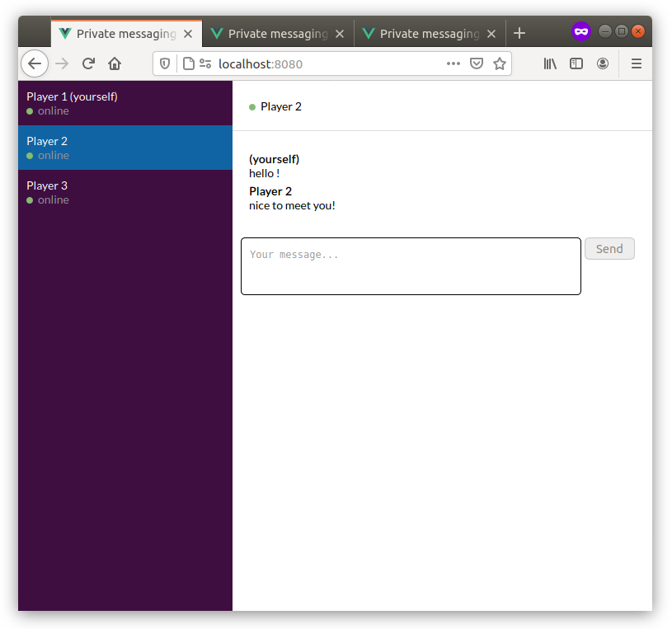672x629 pixels.
Task: Focus the Your message text area
Action: [x=411, y=266]
